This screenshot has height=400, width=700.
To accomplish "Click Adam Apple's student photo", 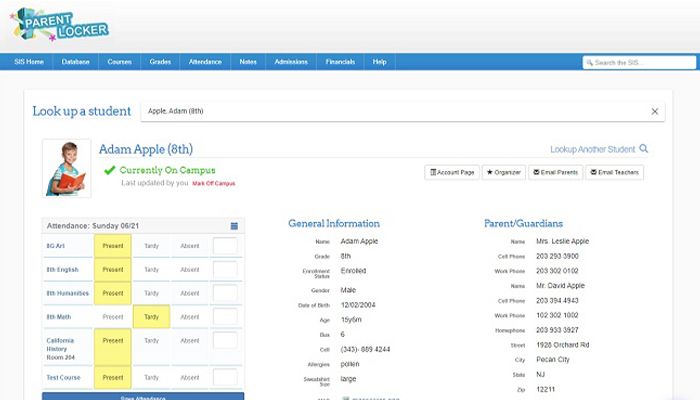I will point(66,167).
